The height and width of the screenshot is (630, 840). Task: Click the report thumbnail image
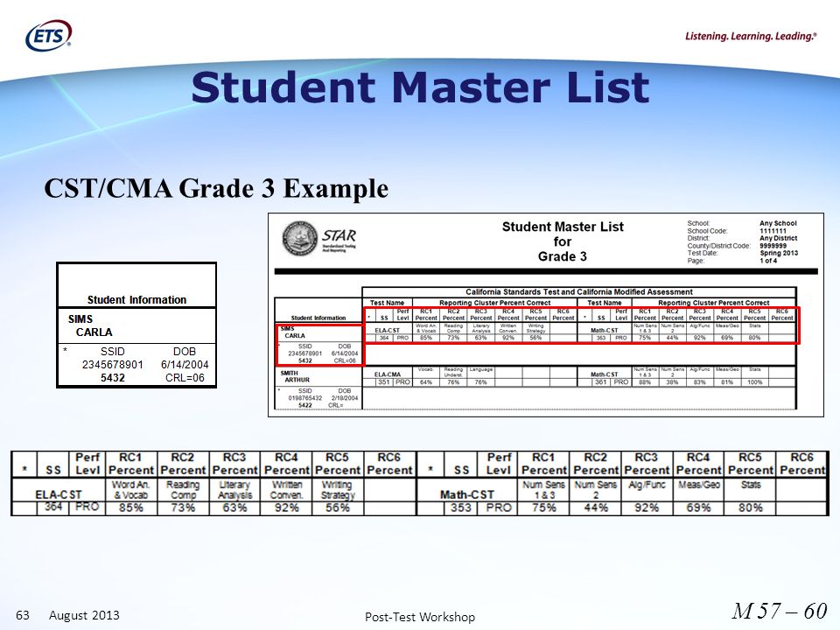coord(545,314)
